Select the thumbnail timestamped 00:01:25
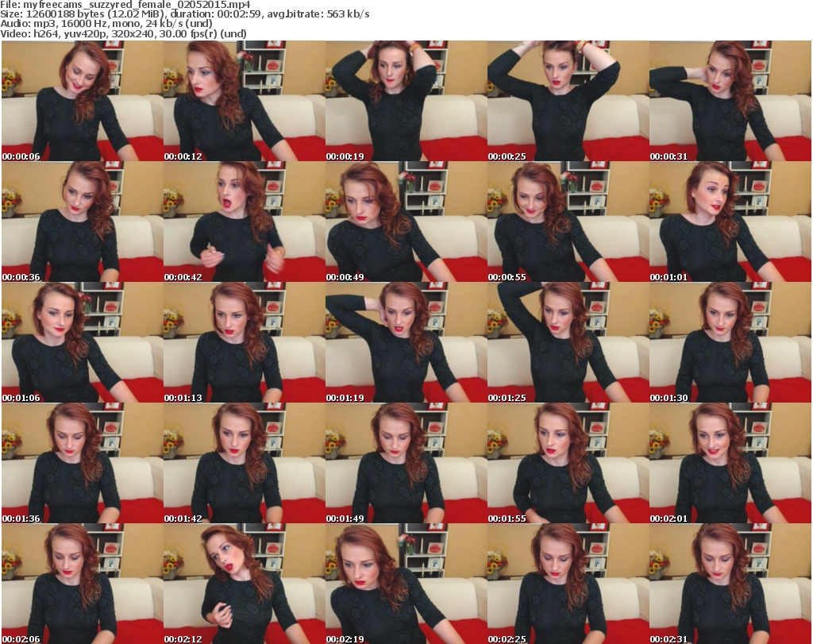813x644 pixels. (568, 343)
